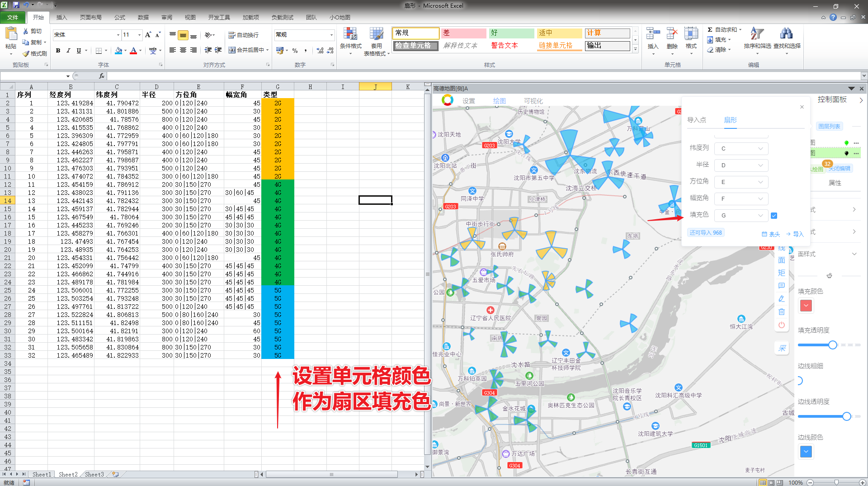Open the 小O地图 ribbon tab

coord(340,17)
